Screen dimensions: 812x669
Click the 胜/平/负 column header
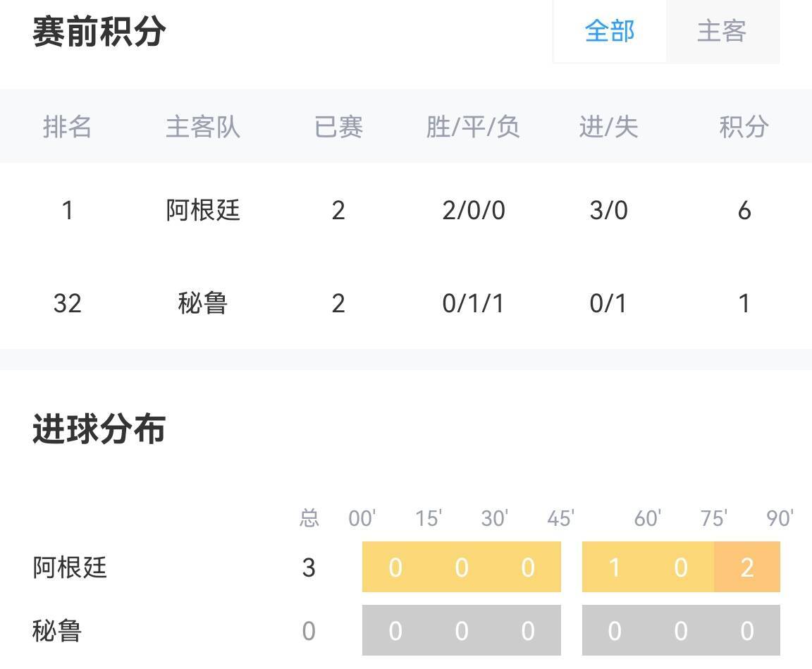tap(473, 127)
